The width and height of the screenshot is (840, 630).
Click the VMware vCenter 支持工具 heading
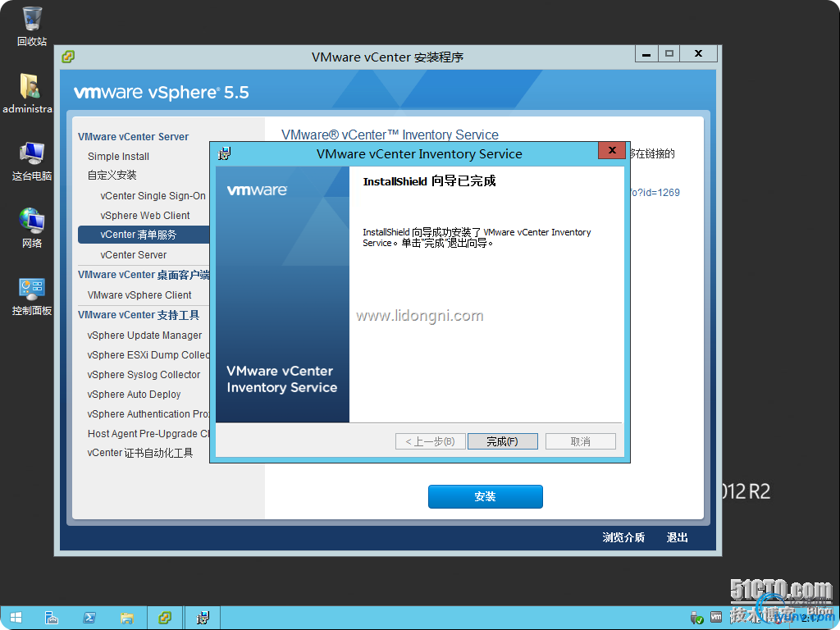click(138, 315)
